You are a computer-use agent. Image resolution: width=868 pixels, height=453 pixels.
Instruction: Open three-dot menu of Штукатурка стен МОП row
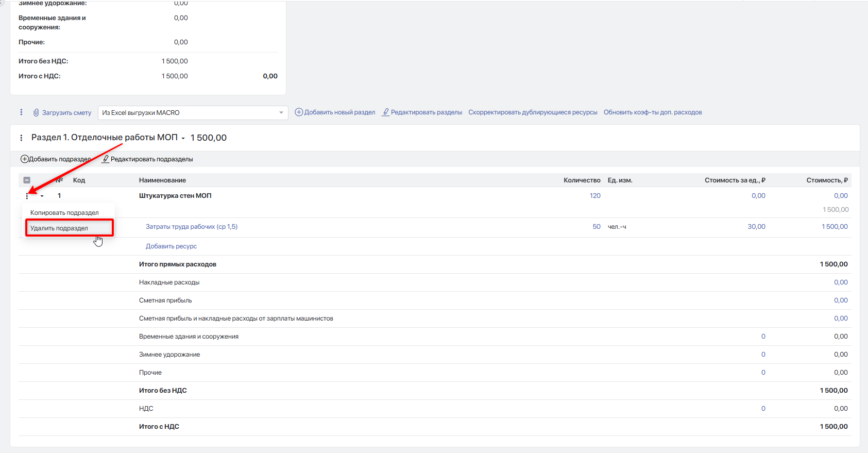click(x=27, y=196)
